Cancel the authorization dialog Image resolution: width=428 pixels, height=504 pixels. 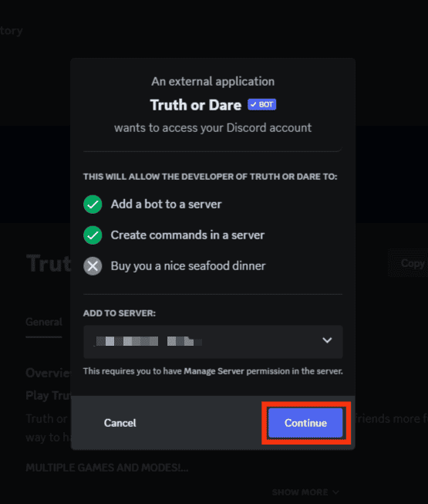point(120,423)
